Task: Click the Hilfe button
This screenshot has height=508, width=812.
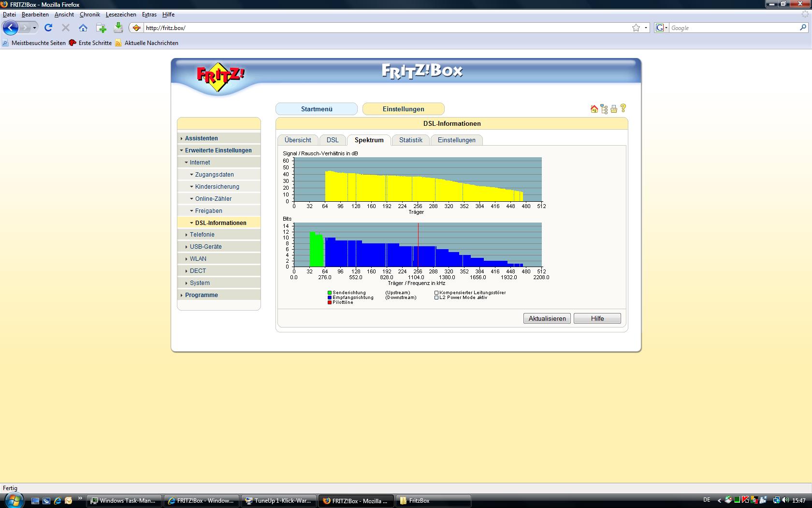Action: coord(597,318)
